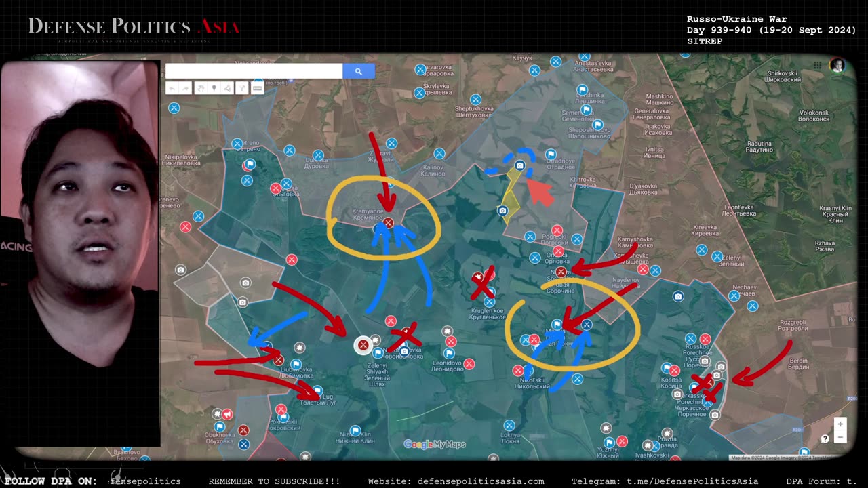Click crossed-swords marker at Zeleny
The image size is (868, 488).
point(717,257)
